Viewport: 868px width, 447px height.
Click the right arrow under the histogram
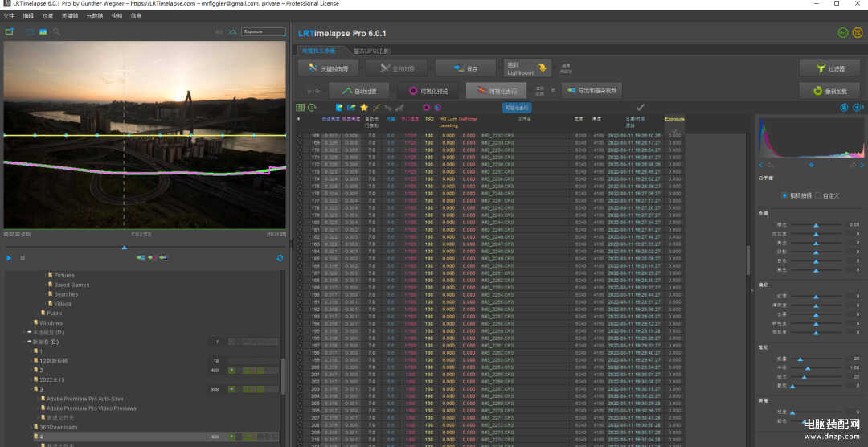pyautogui.click(x=862, y=165)
